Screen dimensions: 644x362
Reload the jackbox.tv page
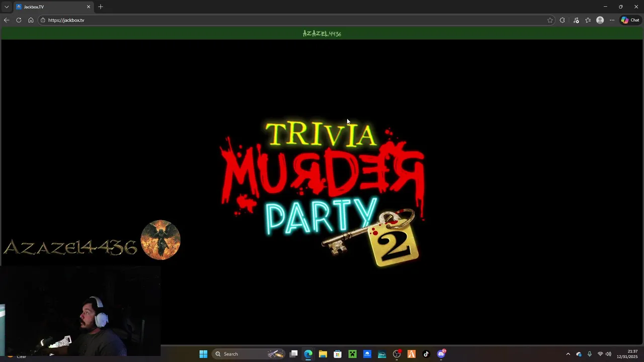(x=19, y=20)
